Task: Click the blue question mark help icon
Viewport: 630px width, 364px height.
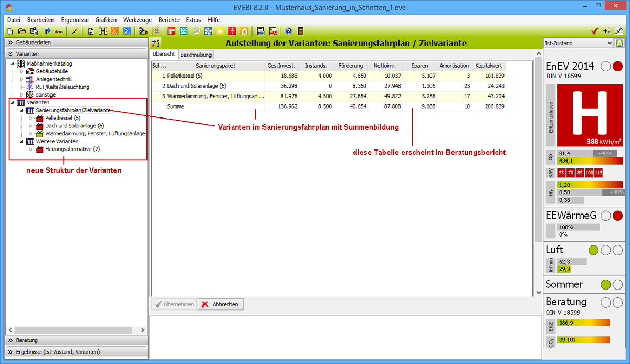Action: pyautogui.click(x=288, y=31)
